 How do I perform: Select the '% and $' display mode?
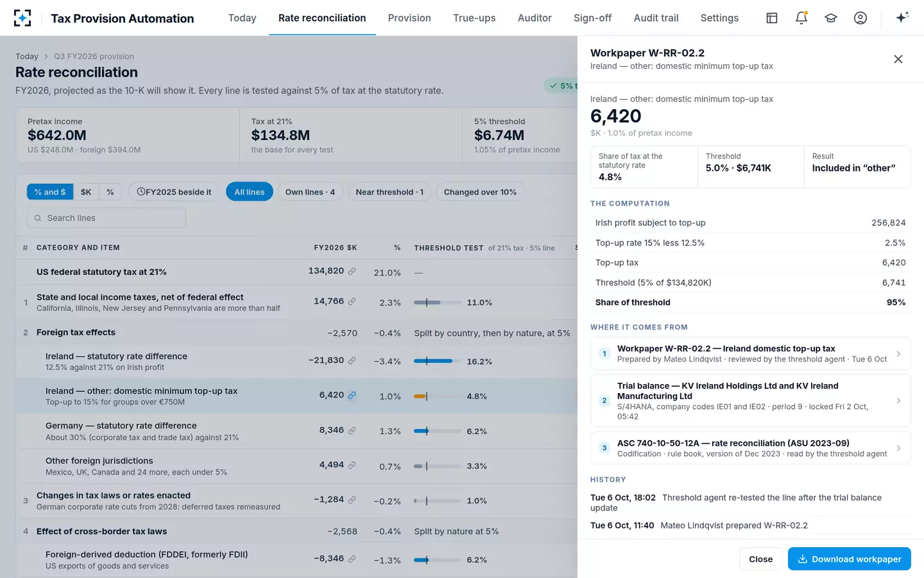click(x=50, y=192)
